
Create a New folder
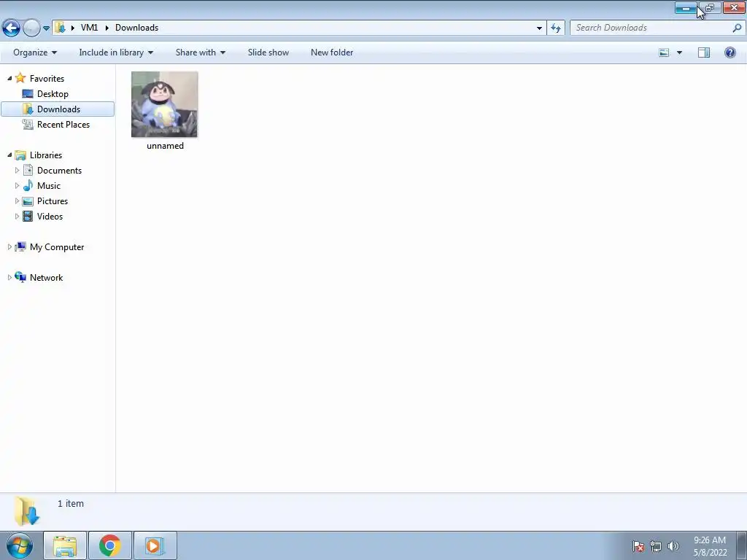coord(332,52)
